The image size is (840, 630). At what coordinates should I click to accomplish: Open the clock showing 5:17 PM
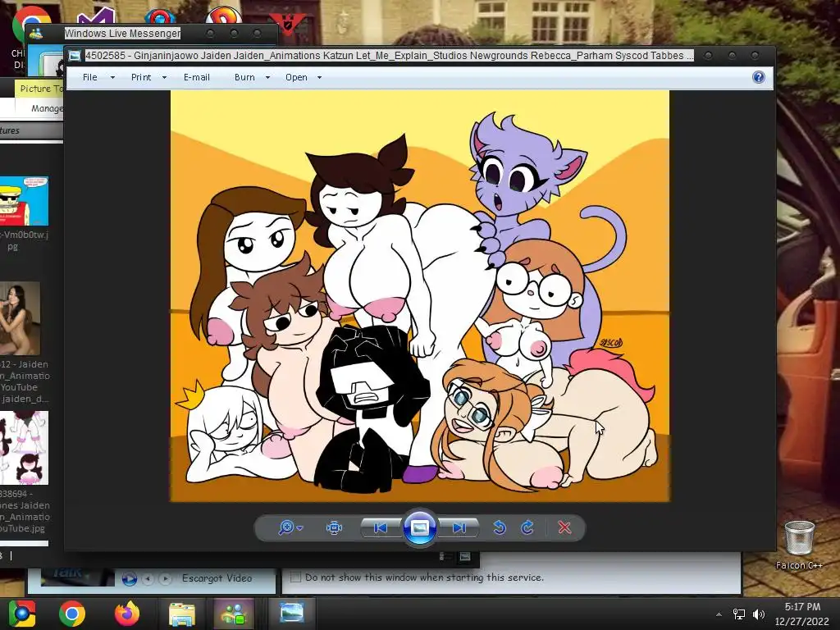point(802,614)
